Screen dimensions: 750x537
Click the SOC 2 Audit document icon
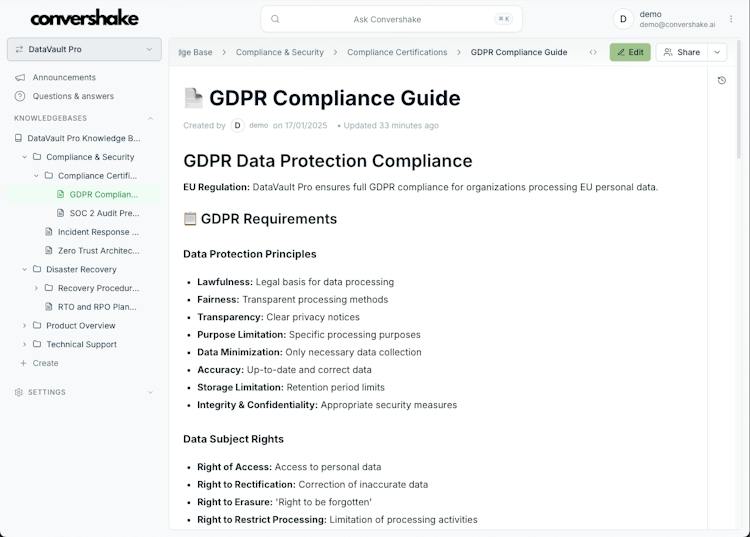(60, 213)
